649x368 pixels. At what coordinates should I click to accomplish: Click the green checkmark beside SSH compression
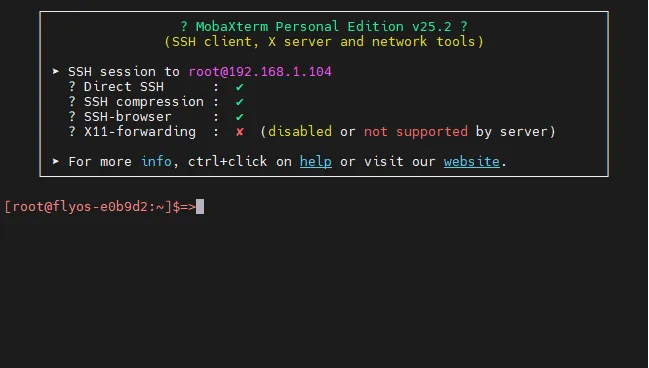[239, 102]
